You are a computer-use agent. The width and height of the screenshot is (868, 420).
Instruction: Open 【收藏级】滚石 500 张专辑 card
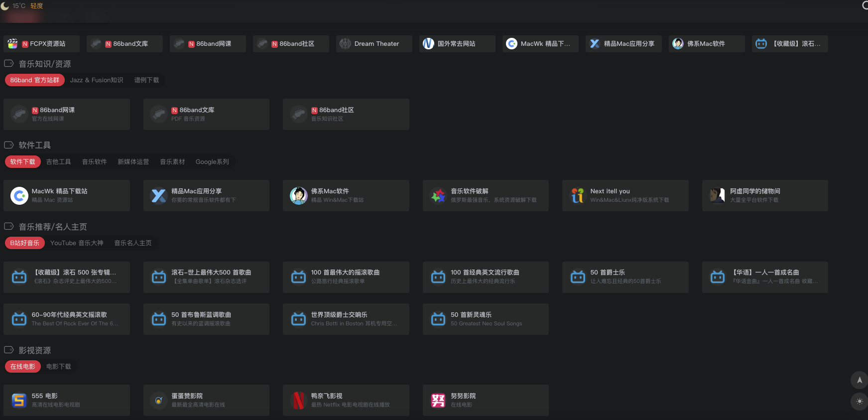tap(67, 277)
